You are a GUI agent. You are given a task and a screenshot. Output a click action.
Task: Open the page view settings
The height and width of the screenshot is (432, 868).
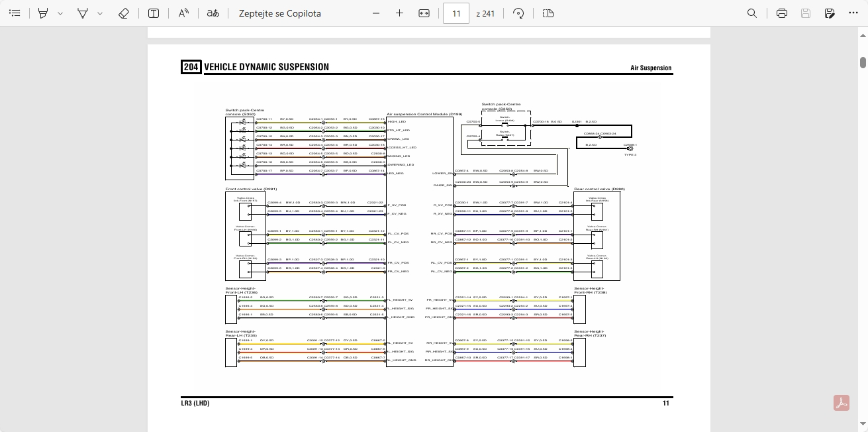(x=548, y=13)
